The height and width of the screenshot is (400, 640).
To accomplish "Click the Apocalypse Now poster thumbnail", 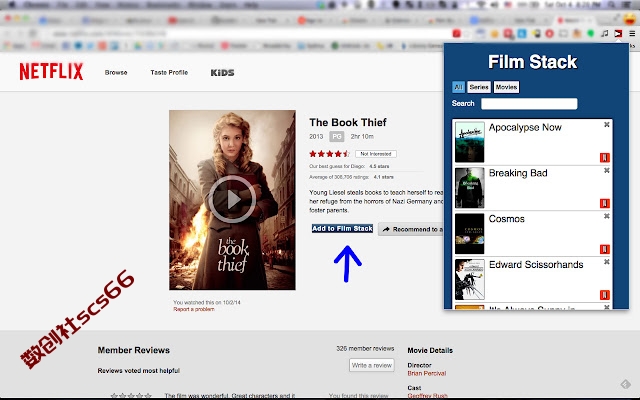I will [x=469, y=142].
